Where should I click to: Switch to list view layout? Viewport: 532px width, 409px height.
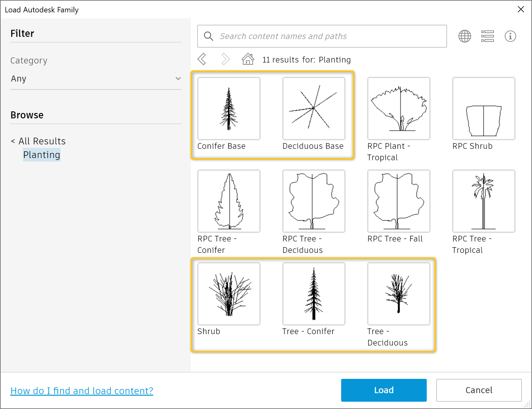[487, 36]
